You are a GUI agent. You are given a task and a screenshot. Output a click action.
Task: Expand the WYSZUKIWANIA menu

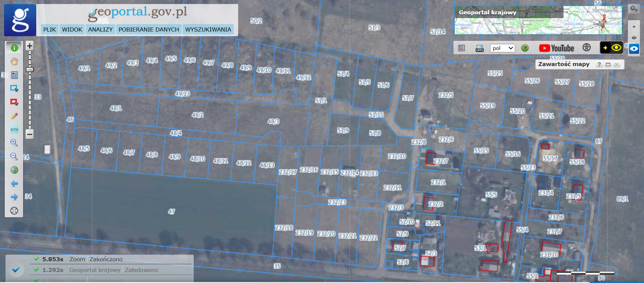[x=208, y=30]
